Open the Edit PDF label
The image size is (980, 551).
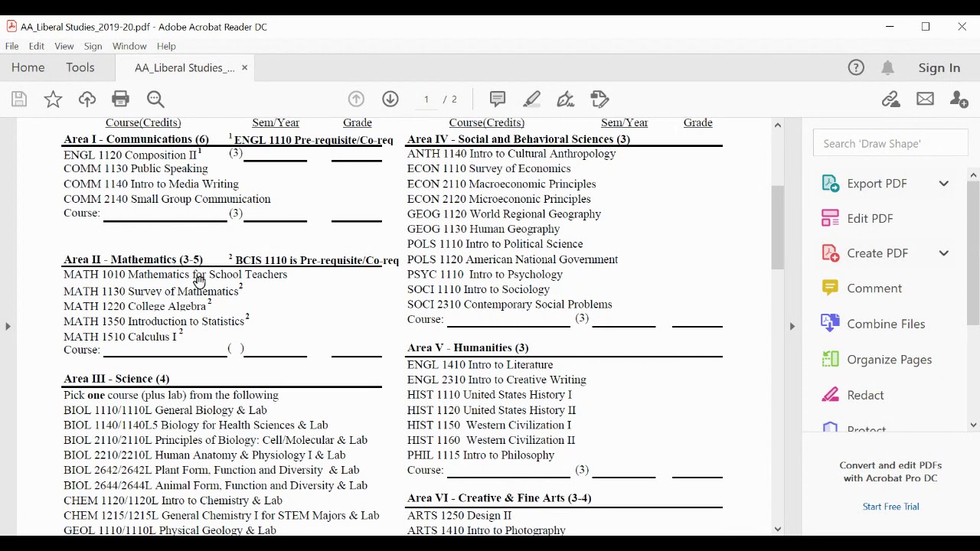[x=870, y=219]
